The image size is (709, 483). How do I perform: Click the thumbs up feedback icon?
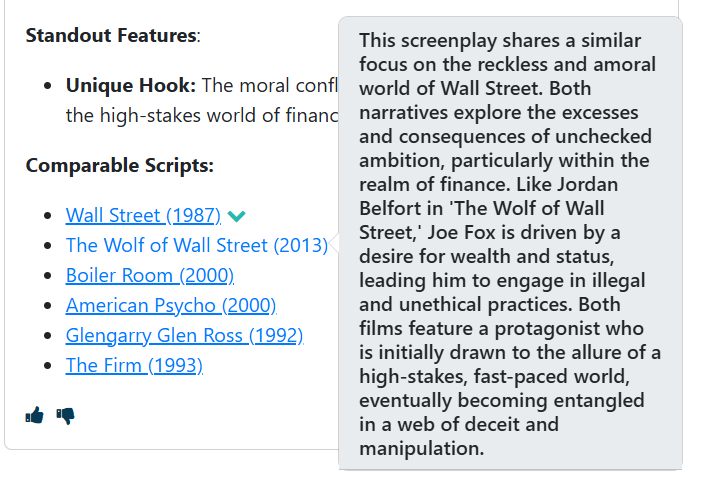coord(34,415)
